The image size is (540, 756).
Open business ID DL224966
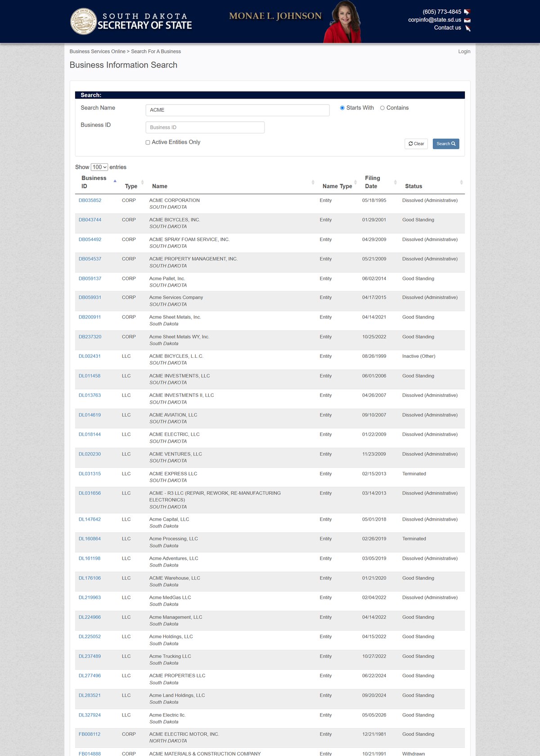[90, 617]
